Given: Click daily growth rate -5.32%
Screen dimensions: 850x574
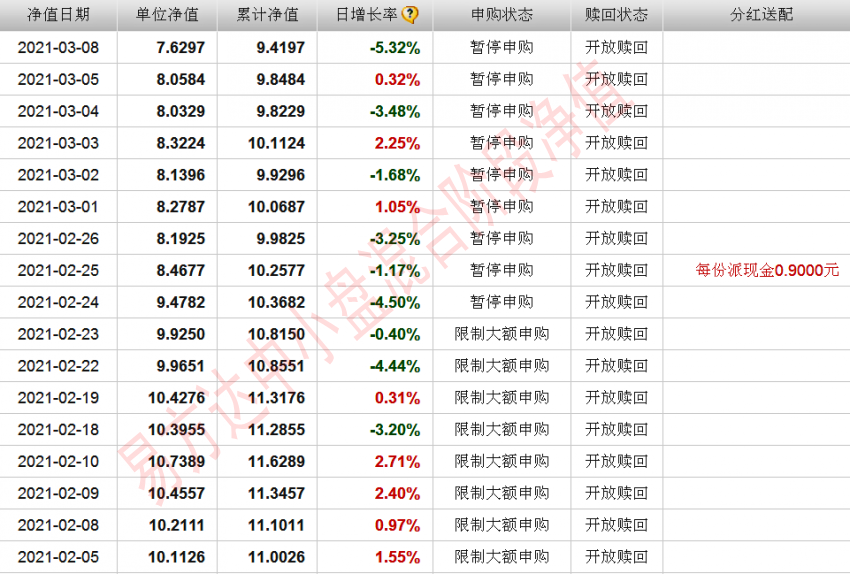Looking at the screenshot, I should 395,48.
